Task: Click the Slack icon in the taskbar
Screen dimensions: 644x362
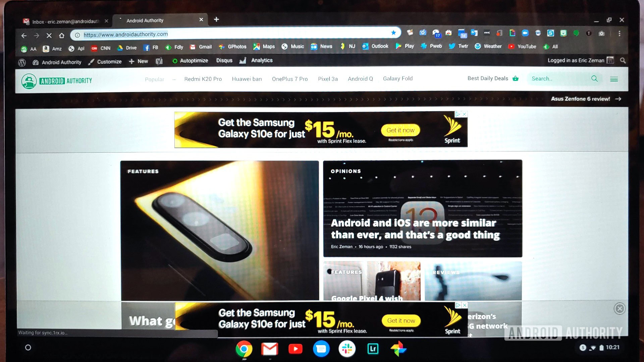Action: click(x=346, y=348)
